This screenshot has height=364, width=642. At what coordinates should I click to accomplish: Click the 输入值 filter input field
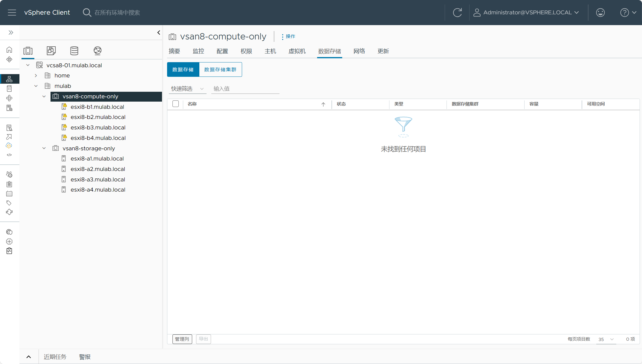coord(245,89)
